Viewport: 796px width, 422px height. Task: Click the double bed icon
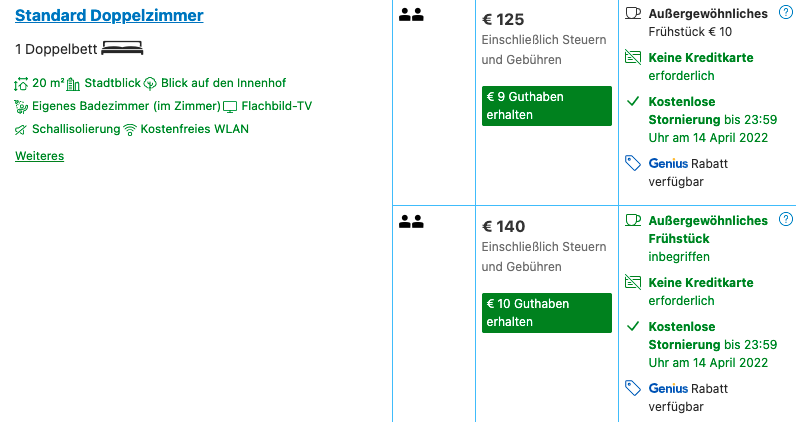tap(123, 48)
